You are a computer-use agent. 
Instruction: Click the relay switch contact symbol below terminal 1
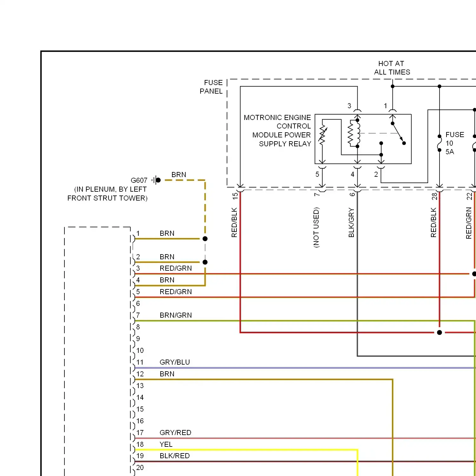click(398, 133)
